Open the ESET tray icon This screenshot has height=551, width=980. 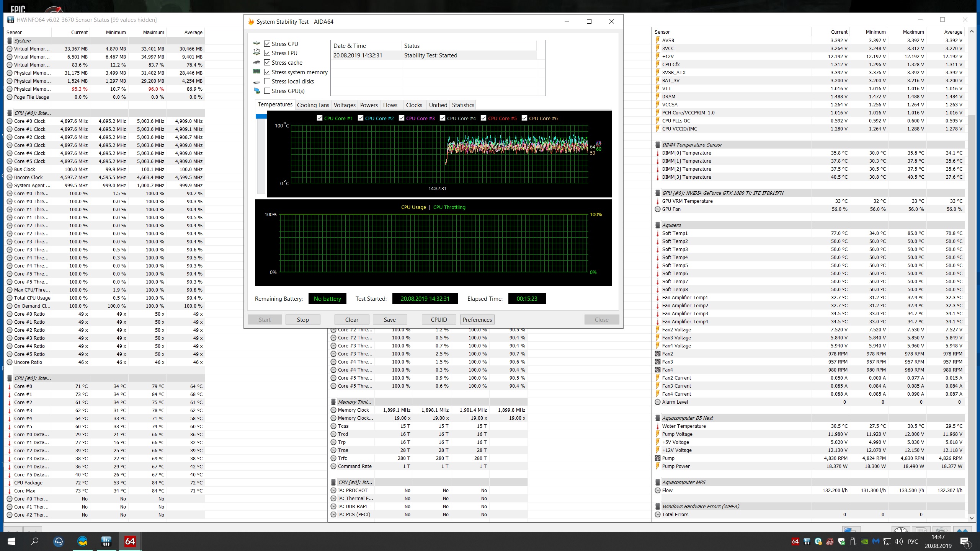818,541
